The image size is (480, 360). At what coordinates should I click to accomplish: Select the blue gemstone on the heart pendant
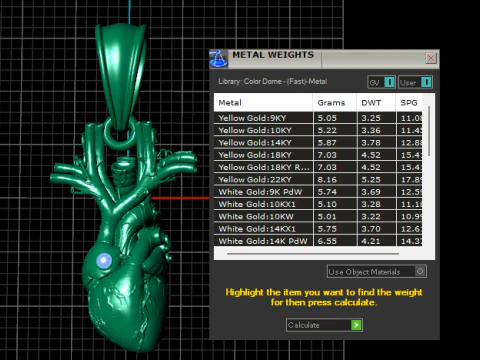point(104,260)
